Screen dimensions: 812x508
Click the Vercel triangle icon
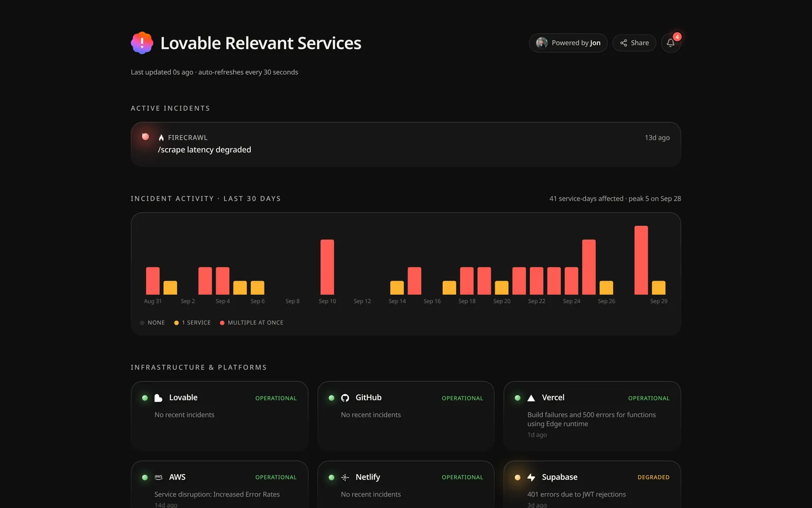pyautogui.click(x=531, y=398)
